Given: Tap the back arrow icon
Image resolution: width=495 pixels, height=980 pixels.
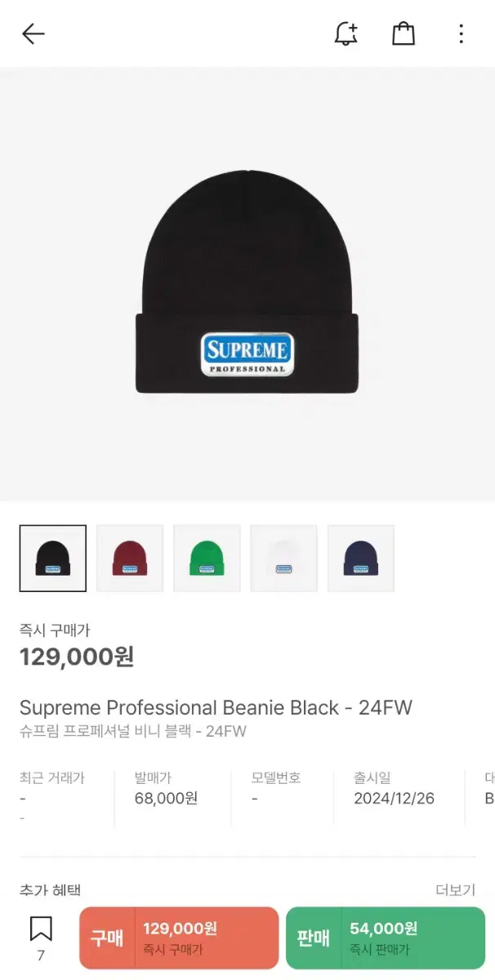Looking at the screenshot, I should coord(33,33).
